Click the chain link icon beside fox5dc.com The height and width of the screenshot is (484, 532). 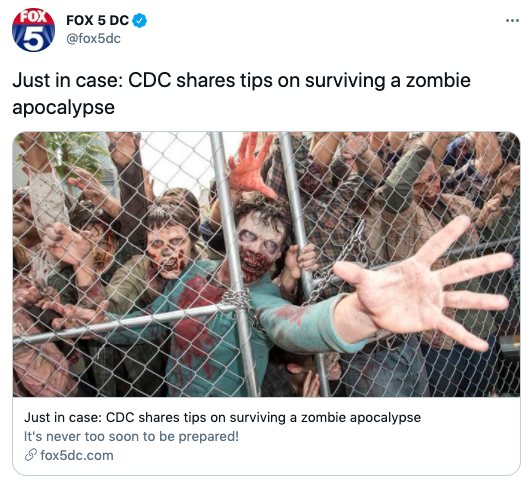point(31,455)
